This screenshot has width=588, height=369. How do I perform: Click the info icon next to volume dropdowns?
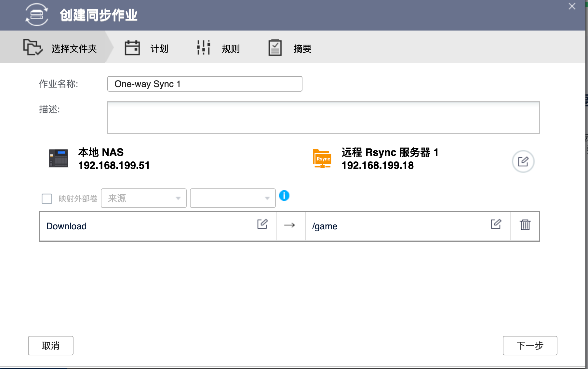[x=284, y=196]
